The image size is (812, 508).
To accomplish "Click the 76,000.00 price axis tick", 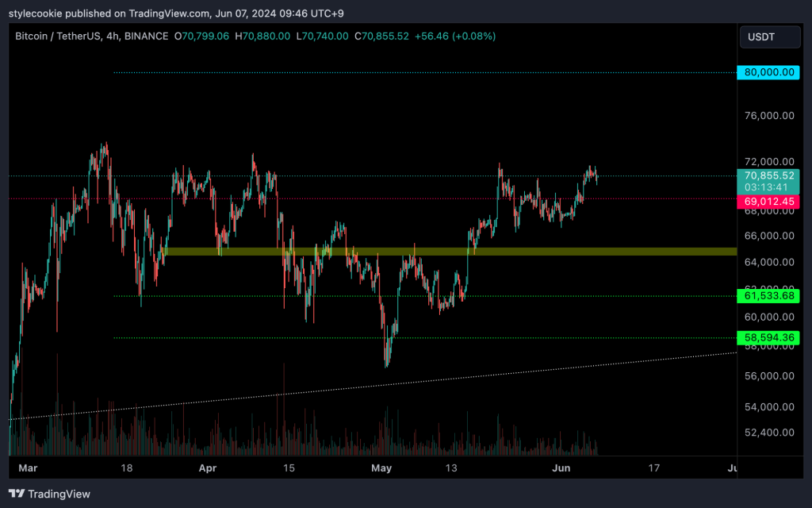I will coord(768,116).
